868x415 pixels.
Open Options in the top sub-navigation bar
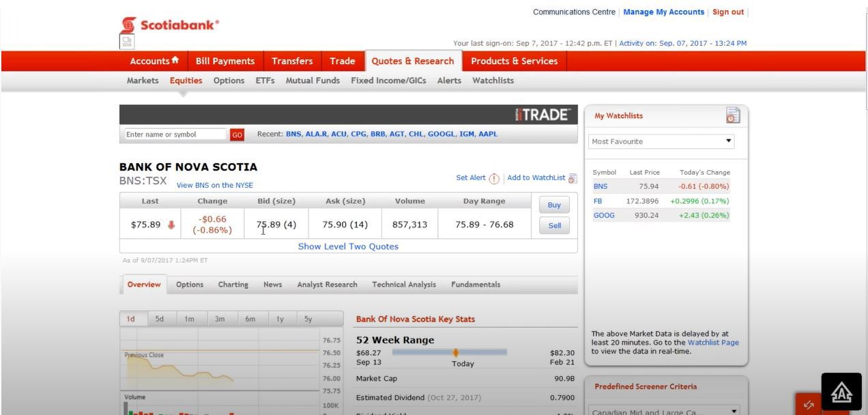229,81
